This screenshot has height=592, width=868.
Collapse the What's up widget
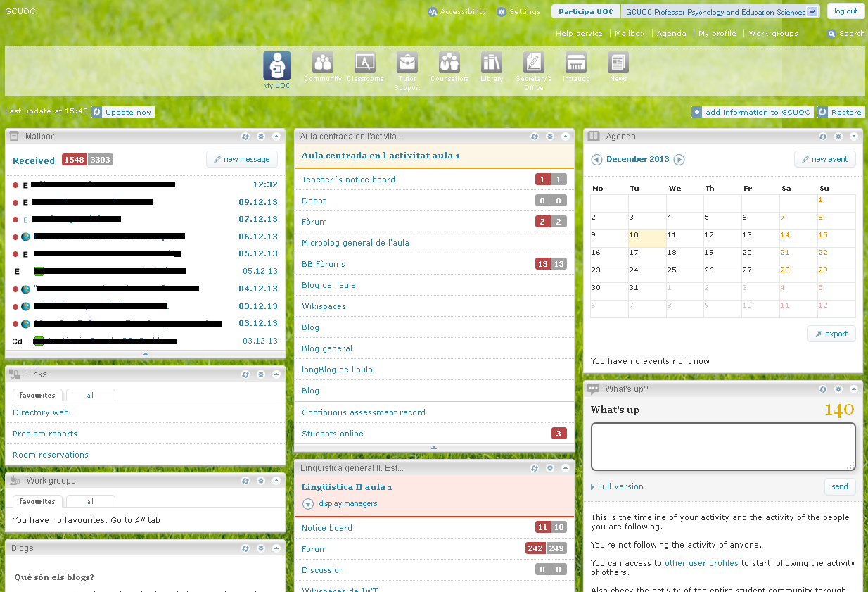tap(854, 388)
